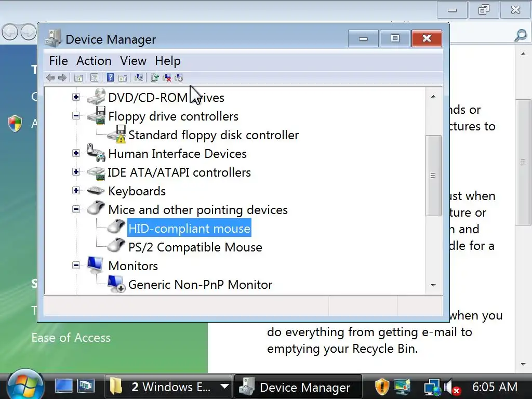532x399 pixels.
Task: Select Floppy drive controllers label
Action: coord(173,116)
